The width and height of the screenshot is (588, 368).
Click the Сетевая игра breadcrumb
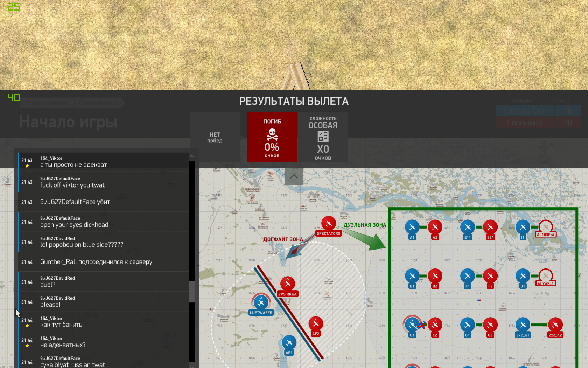pos(98,103)
